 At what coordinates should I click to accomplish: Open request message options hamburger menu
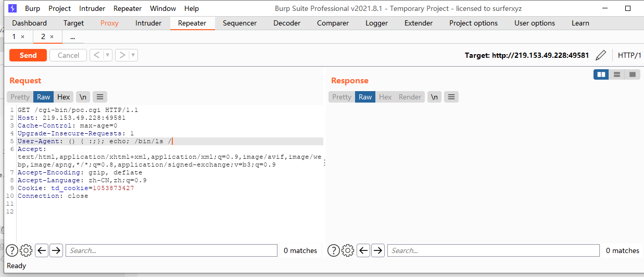tap(100, 97)
